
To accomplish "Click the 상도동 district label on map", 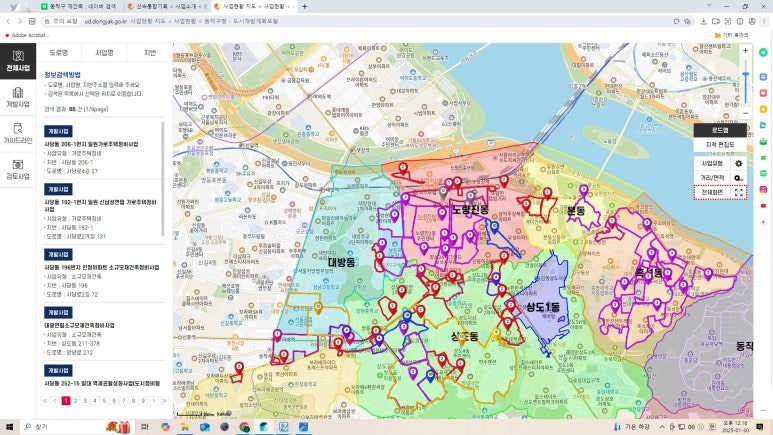I will (x=464, y=337).
